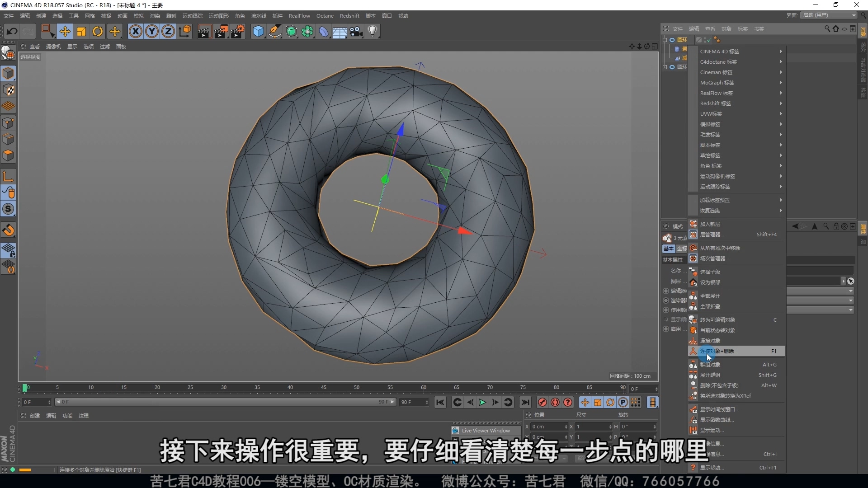Click frame 45 on the timeline ruler
This screenshot has width=868, height=488.
coord(324,388)
